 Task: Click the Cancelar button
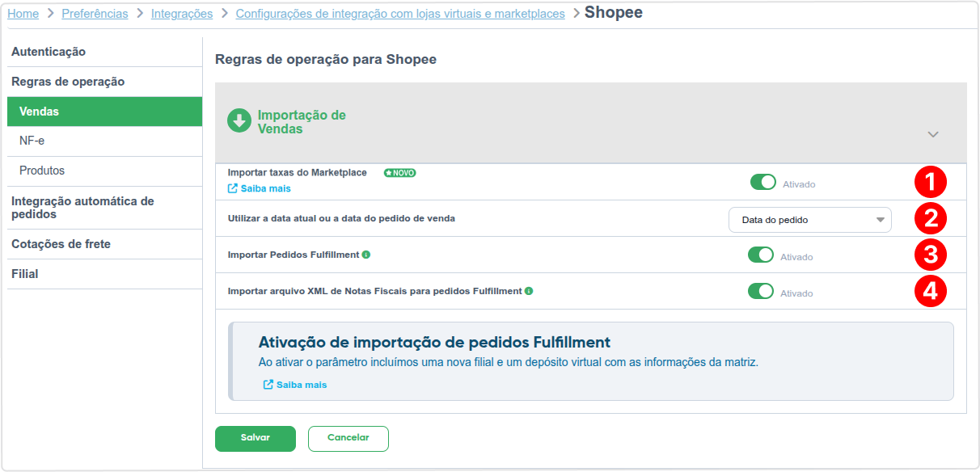click(x=348, y=438)
